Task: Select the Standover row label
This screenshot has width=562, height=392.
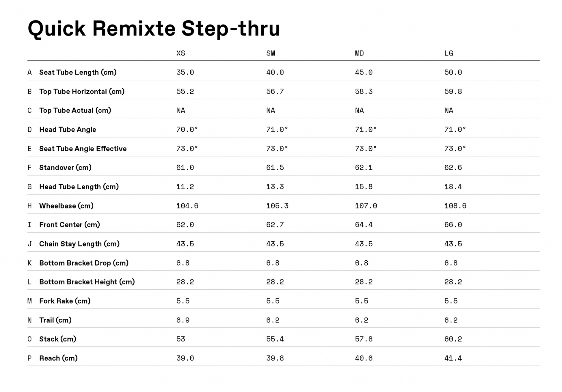Action: click(65, 168)
